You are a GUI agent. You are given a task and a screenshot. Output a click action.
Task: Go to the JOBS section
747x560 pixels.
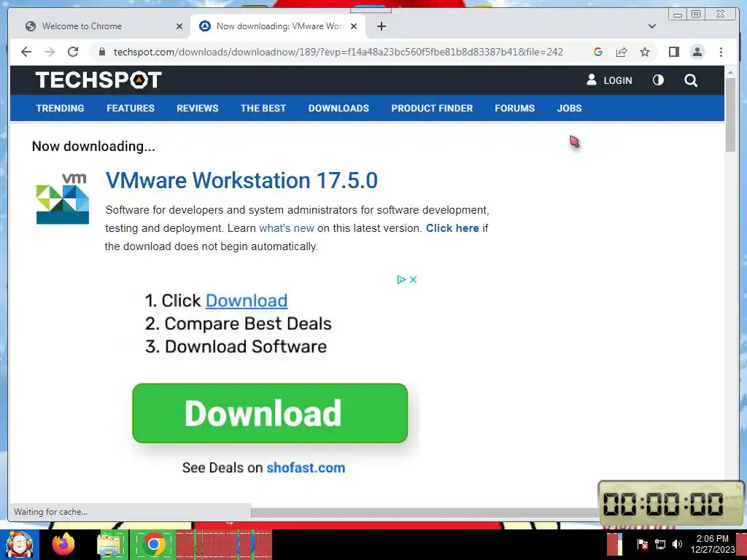[569, 108]
